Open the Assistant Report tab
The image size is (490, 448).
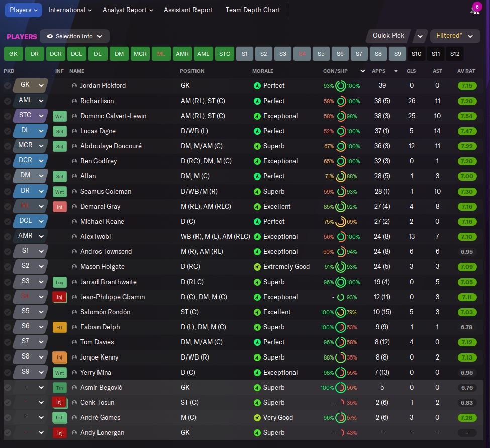pos(188,10)
